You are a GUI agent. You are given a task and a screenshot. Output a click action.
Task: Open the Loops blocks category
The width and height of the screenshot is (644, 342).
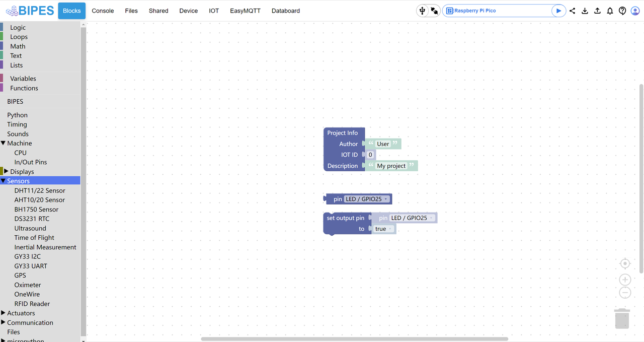[40, 37]
